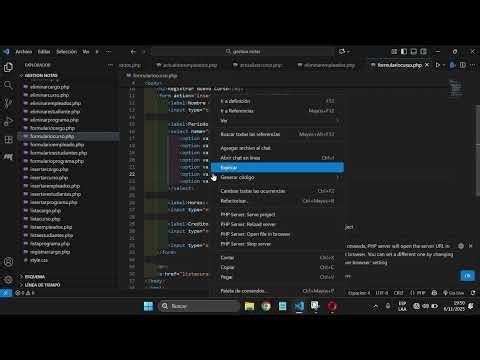Image resolution: width=480 pixels, height=360 pixels.
Task: Toggle the secondary side bar layout icon
Action: point(423,51)
